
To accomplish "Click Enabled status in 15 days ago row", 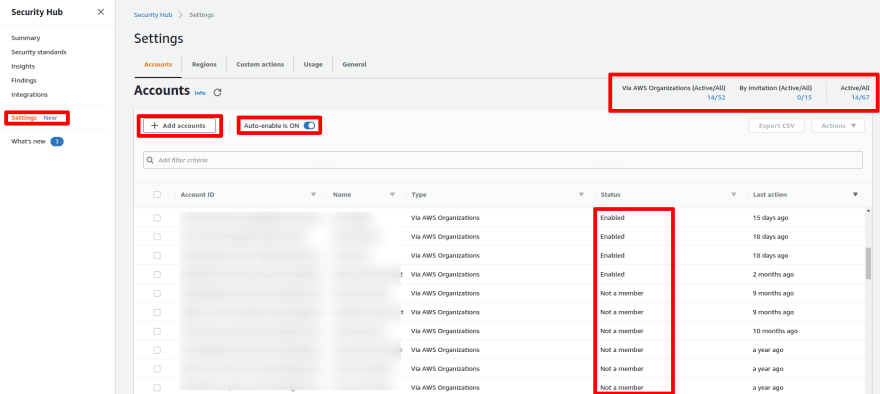I will 612,217.
